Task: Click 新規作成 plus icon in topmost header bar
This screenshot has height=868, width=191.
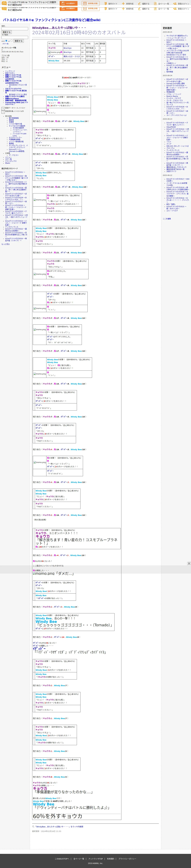Action: (123, 4)
